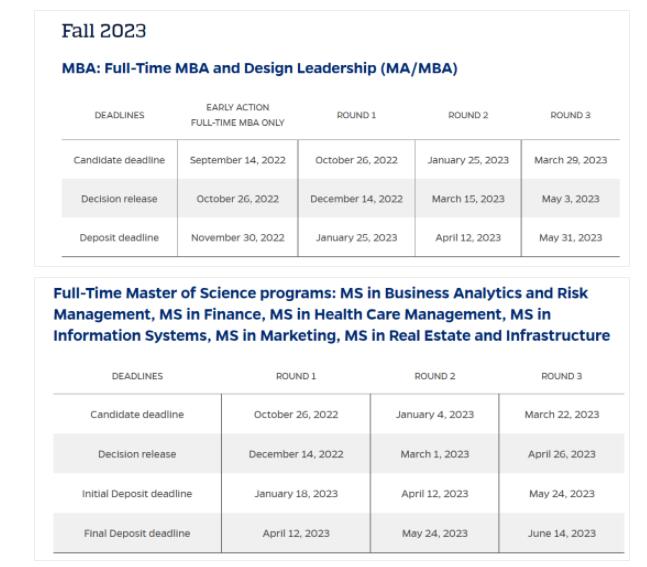Select the May 31, 2023 deposit deadline cell
The height and width of the screenshot is (567, 647).
tap(570, 238)
